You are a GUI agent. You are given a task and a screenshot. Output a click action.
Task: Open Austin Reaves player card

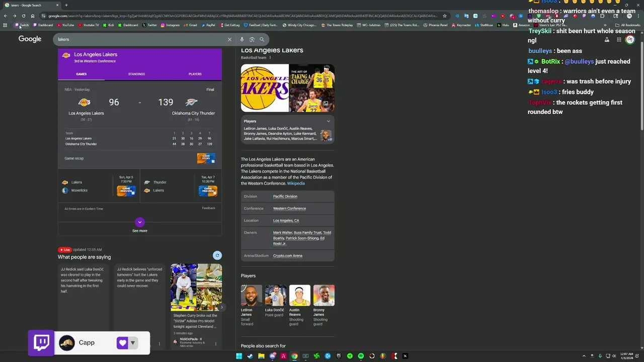pyautogui.click(x=299, y=305)
